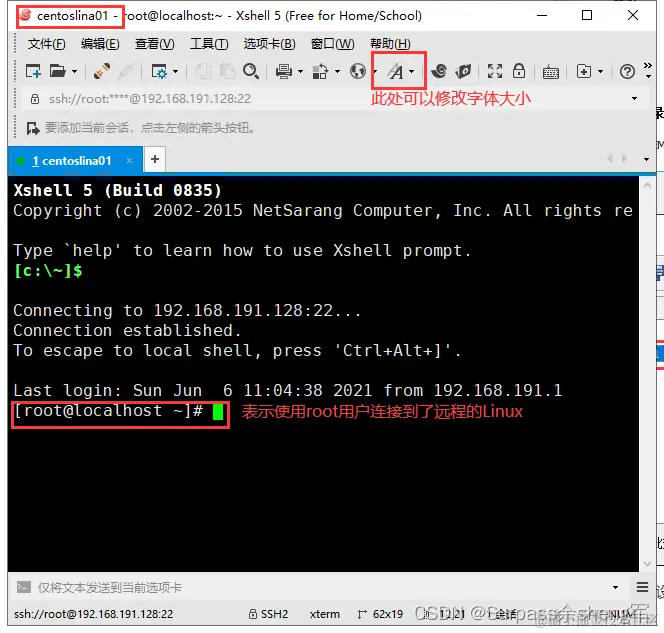Click the terminal scrollbar down arrow
The height and width of the screenshot is (633, 664).
[647, 564]
